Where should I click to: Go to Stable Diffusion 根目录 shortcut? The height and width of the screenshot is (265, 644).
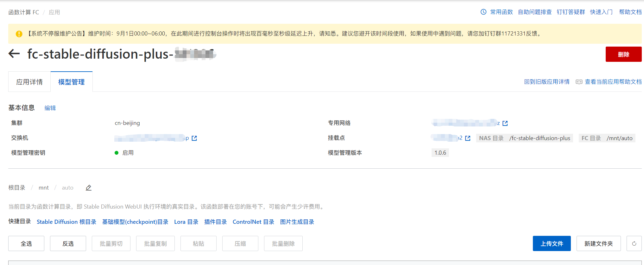(x=66, y=222)
